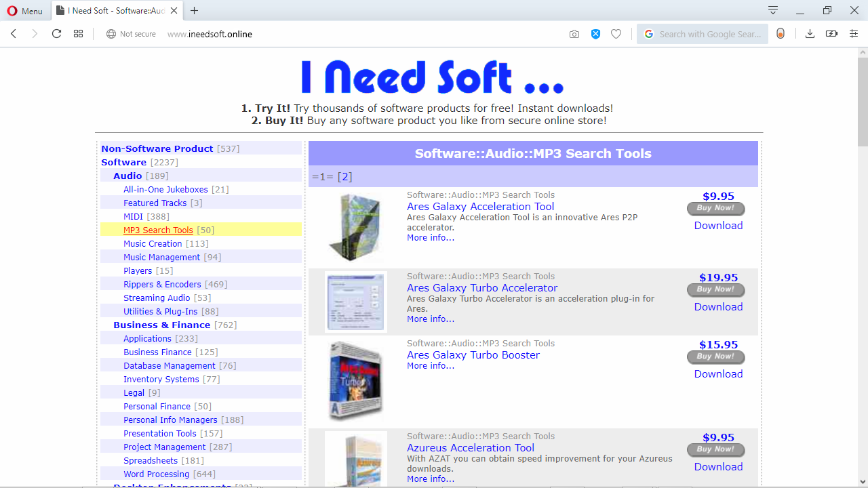Click the vertical page scrollbar thumb
This screenshot has width=868, height=488.
[863, 97]
